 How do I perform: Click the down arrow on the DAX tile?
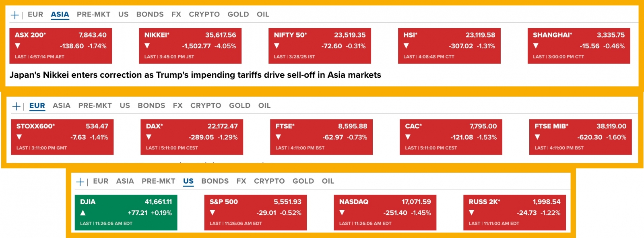click(x=149, y=137)
